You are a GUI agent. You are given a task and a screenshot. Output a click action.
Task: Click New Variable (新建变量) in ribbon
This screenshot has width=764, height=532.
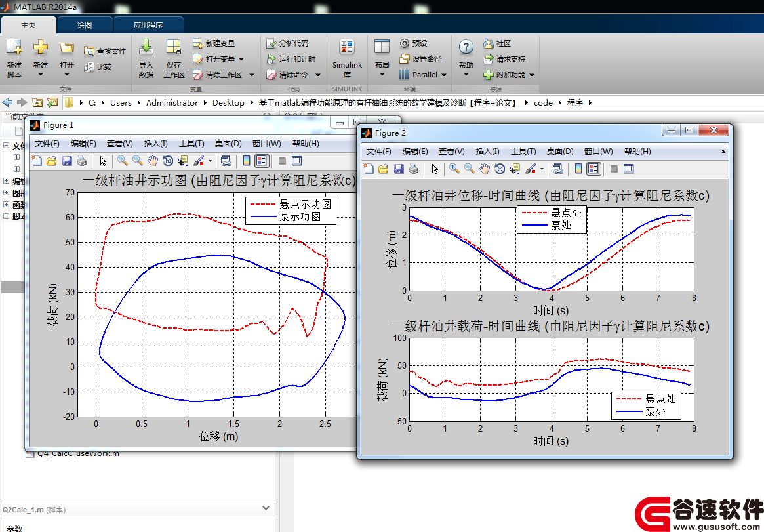tap(214, 43)
